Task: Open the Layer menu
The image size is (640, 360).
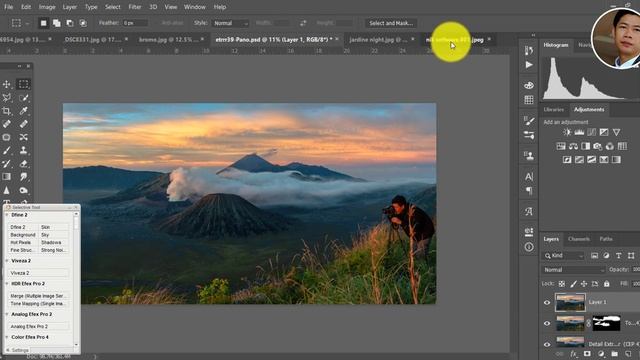Action: tap(69, 7)
